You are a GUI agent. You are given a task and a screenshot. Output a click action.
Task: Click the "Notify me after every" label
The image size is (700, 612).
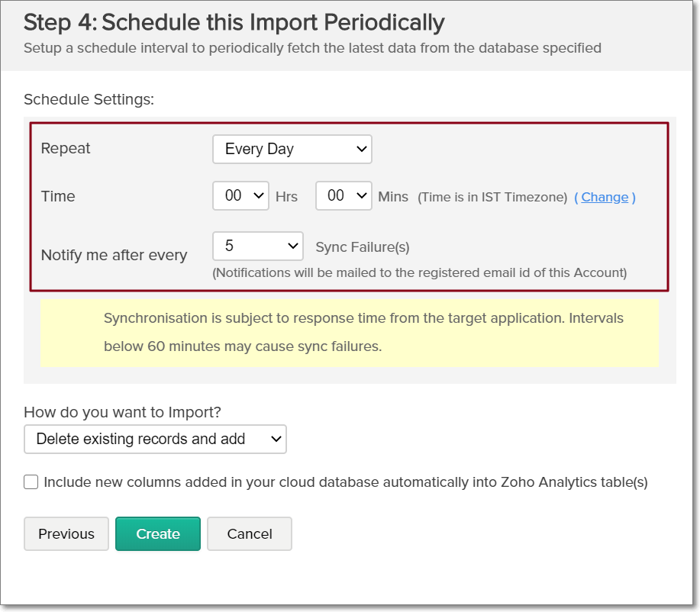click(114, 255)
